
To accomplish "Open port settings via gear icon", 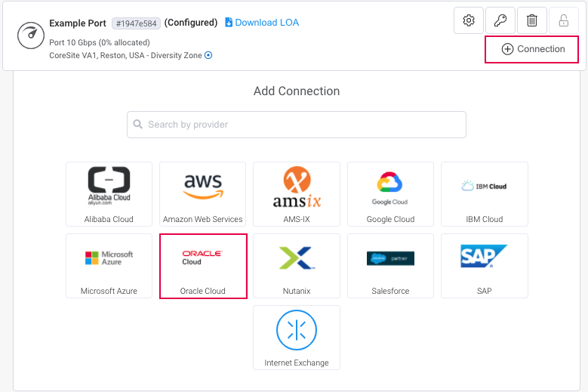I will pyautogui.click(x=469, y=20).
